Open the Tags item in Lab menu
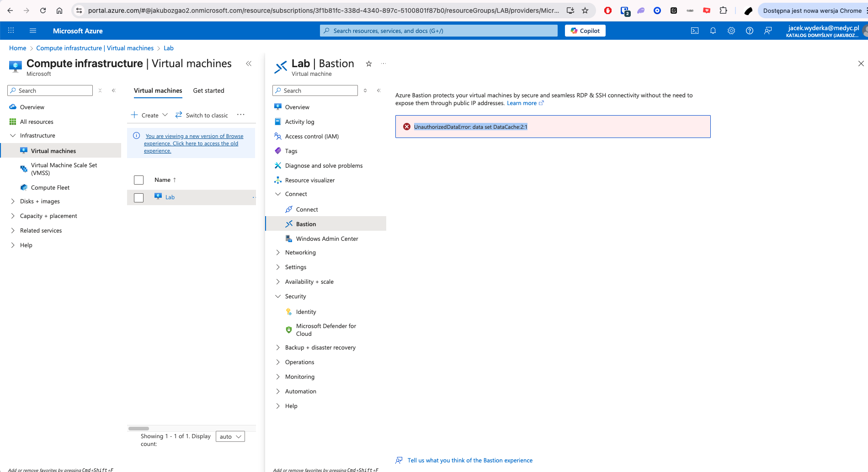Viewport: 868px width, 472px height. [291, 151]
